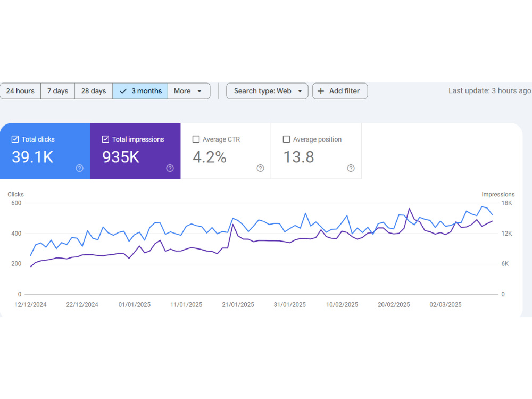
Task: Click the plus icon in Add filter
Action: coord(321,91)
